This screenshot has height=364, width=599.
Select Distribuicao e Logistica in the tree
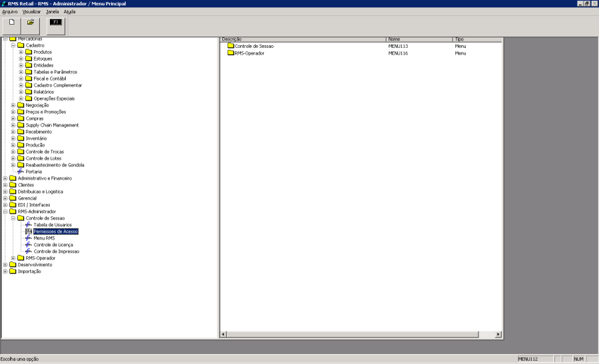point(41,192)
